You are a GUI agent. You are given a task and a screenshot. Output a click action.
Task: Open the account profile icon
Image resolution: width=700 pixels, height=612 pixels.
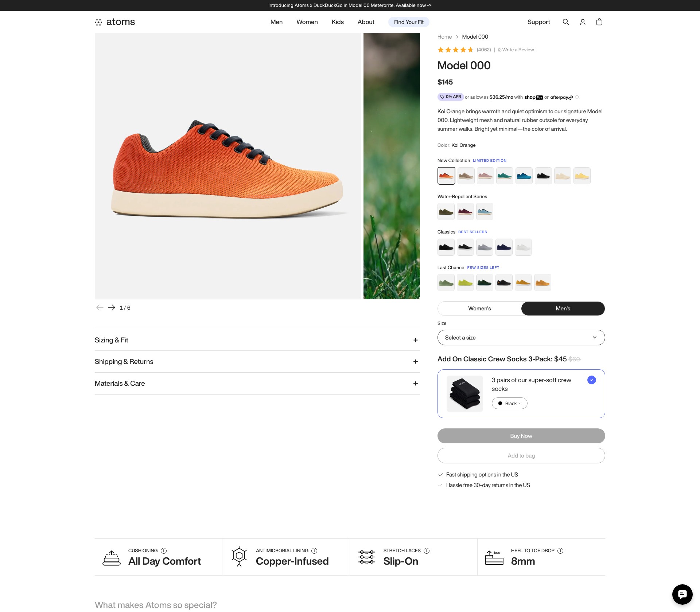click(x=583, y=22)
